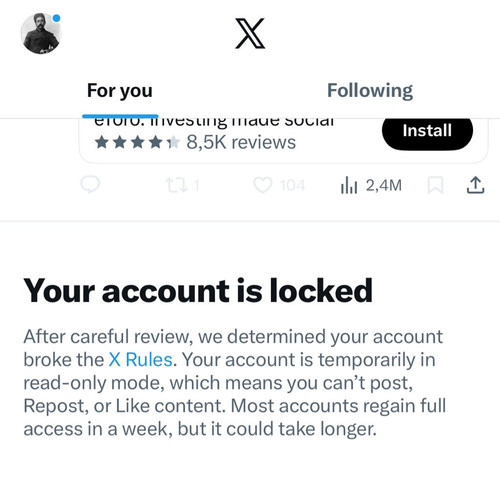
Task: Repost the ad using the repost icon
Action: [x=177, y=185]
